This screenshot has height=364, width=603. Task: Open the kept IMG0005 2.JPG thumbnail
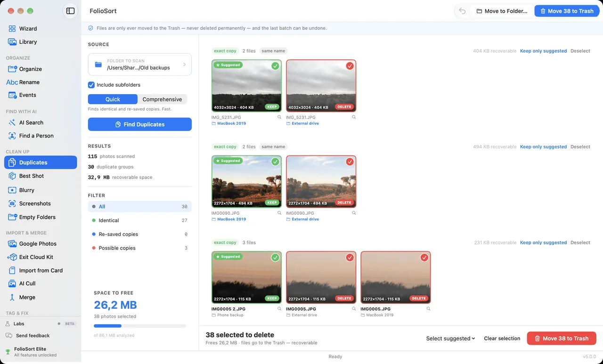click(247, 278)
